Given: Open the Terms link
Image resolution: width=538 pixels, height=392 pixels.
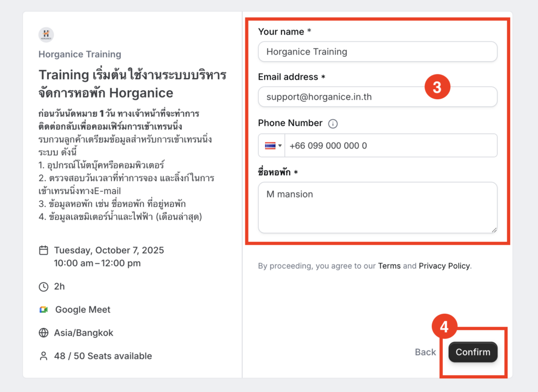Looking at the screenshot, I should [389, 266].
